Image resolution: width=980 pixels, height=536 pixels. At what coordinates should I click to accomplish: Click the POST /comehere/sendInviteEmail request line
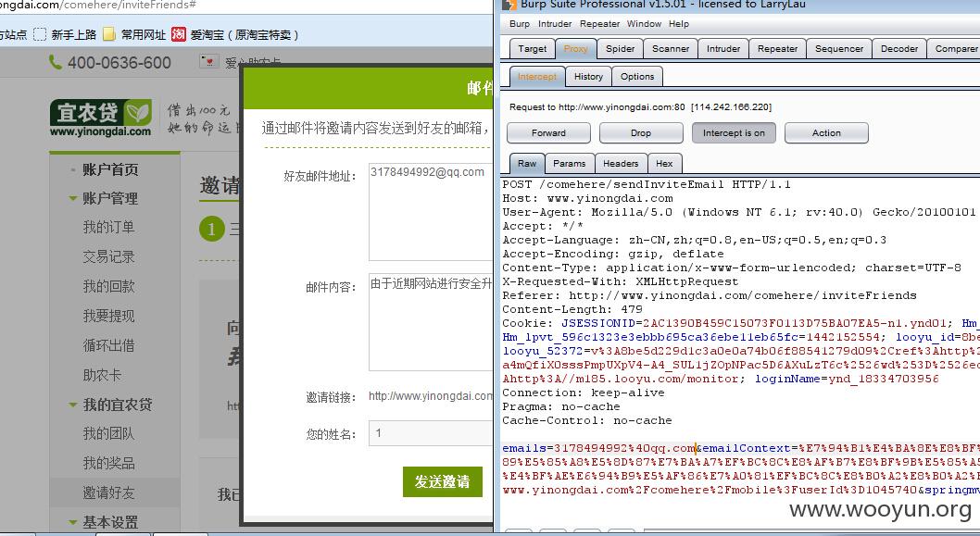pos(647,184)
